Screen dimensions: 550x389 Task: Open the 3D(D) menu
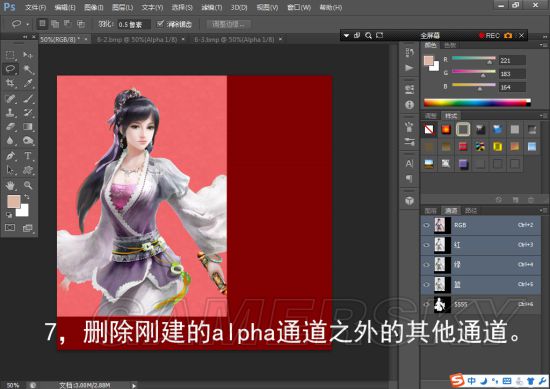point(239,7)
